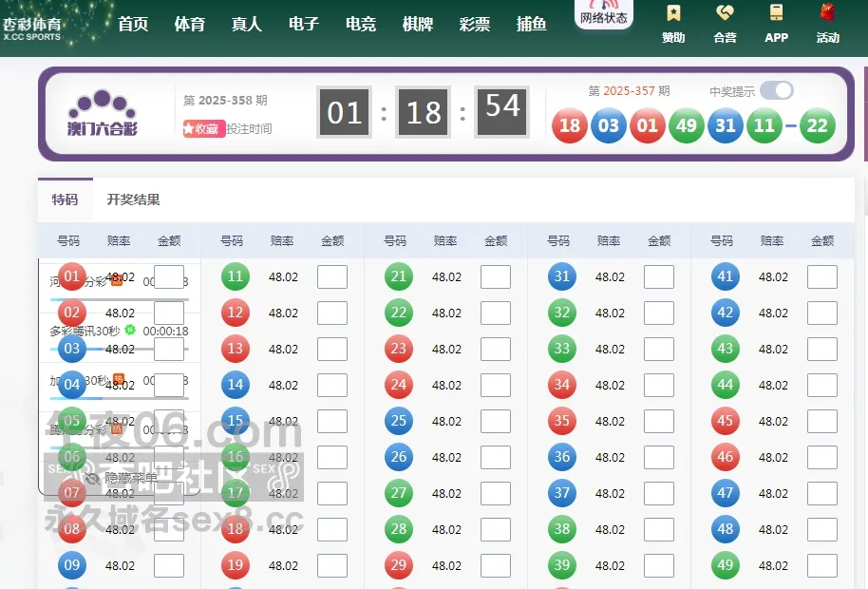Open the 赞助 sponsor icon
Image resolution: width=868 pixels, height=589 pixels.
coord(673,23)
